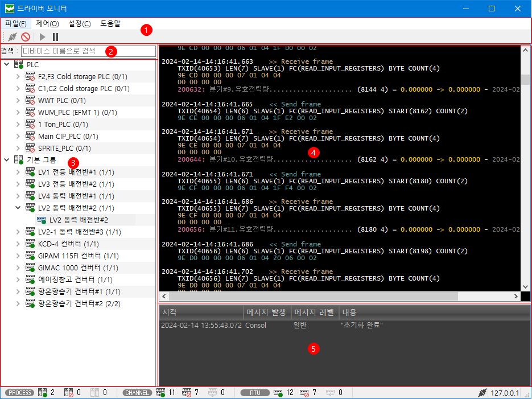The height and width of the screenshot is (399, 532).
Task: Click the vertical scrollbar thumb in log
Action: click(x=525, y=80)
